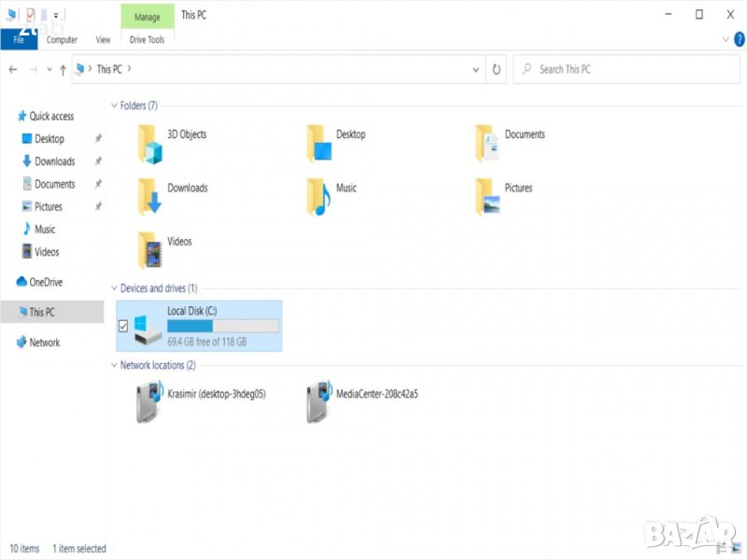
Task: Click the Local Disk (C:) storage bar
Action: click(222, 326)
